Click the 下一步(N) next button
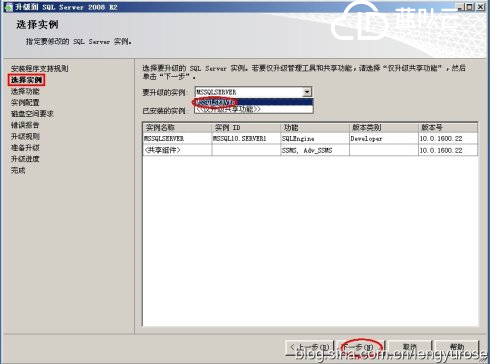This screenshot has width=490, height=364. coord(360,348)
